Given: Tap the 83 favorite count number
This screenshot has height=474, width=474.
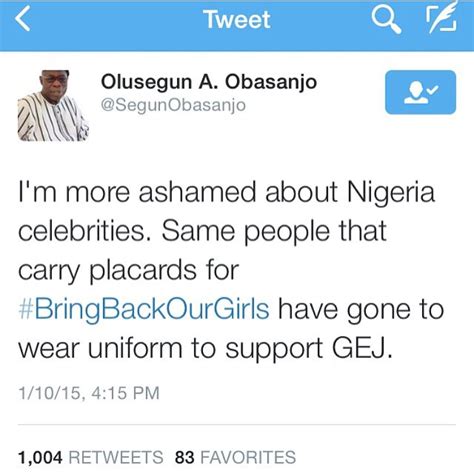Looking at the screenshot, I should click(185, 457).
